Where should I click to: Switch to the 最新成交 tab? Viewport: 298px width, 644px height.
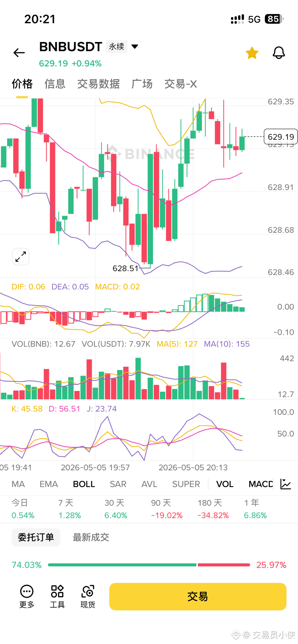tap(91, 537)
